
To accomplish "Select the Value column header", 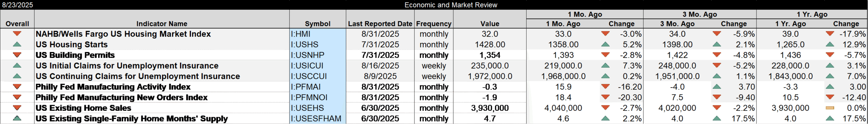I will coord(490,24).
